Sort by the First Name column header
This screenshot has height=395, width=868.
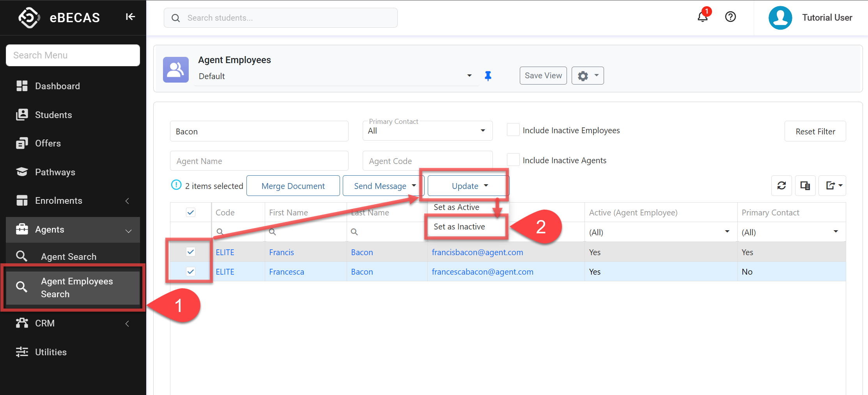coord(288,212)
